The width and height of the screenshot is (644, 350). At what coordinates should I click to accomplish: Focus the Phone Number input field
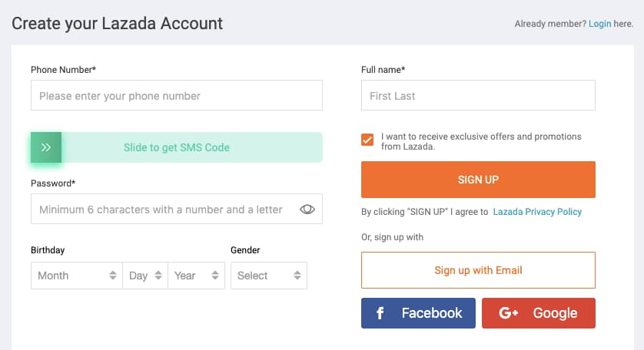coord(176,96)
